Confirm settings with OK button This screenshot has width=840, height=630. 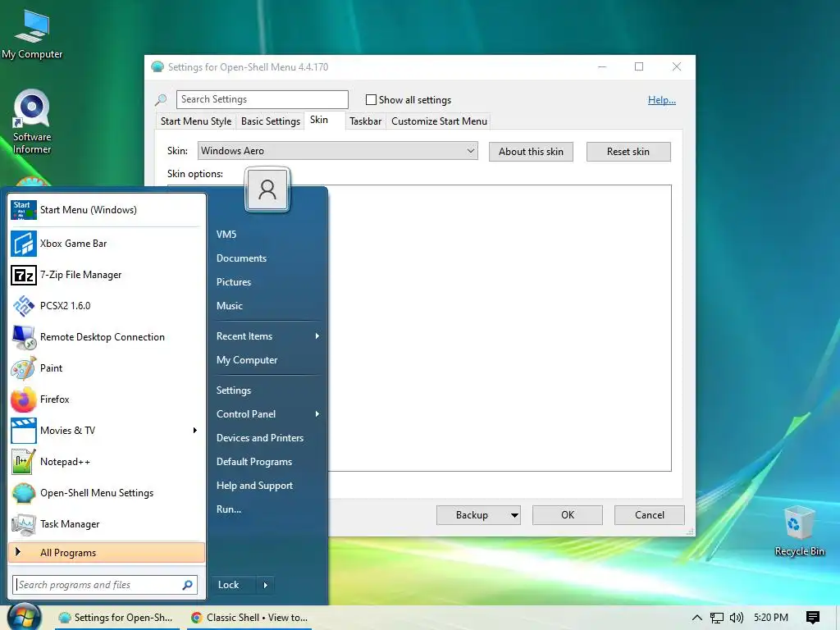click(x=568, y=515)
